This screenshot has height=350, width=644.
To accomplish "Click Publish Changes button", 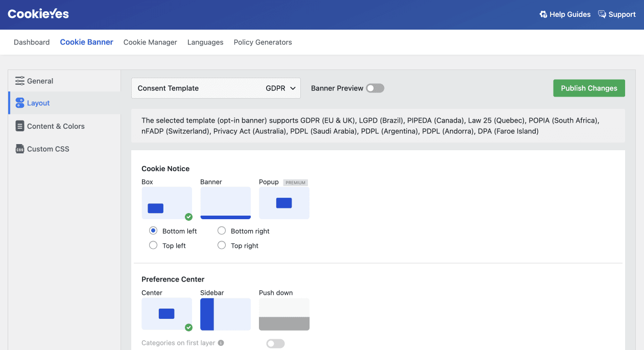I will point(589,88).
